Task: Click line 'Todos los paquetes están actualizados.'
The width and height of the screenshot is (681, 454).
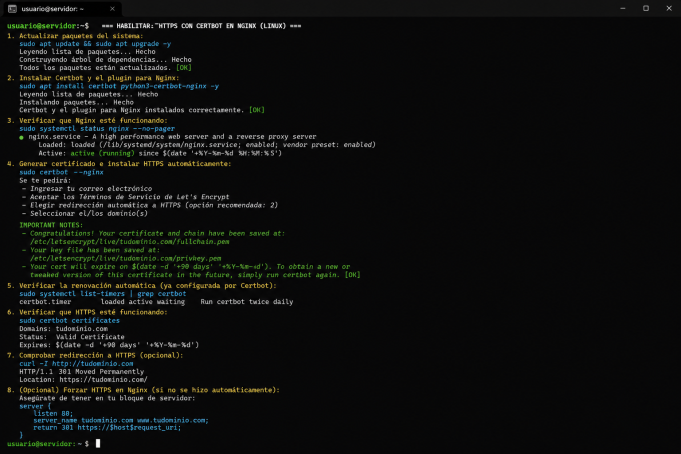Action: tap(95, 67)
